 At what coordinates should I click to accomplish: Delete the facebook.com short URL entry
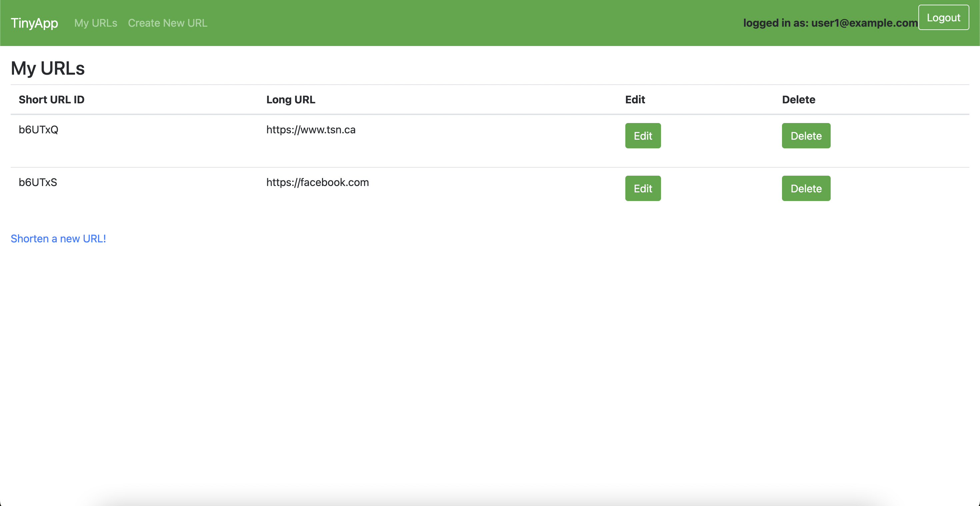(806, 188)
